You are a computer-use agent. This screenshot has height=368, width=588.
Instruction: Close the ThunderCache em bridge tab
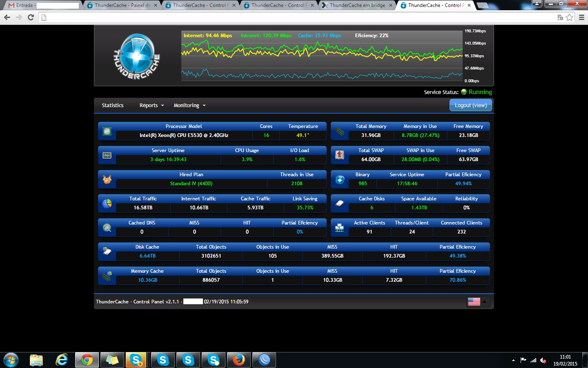coord(390,5)
